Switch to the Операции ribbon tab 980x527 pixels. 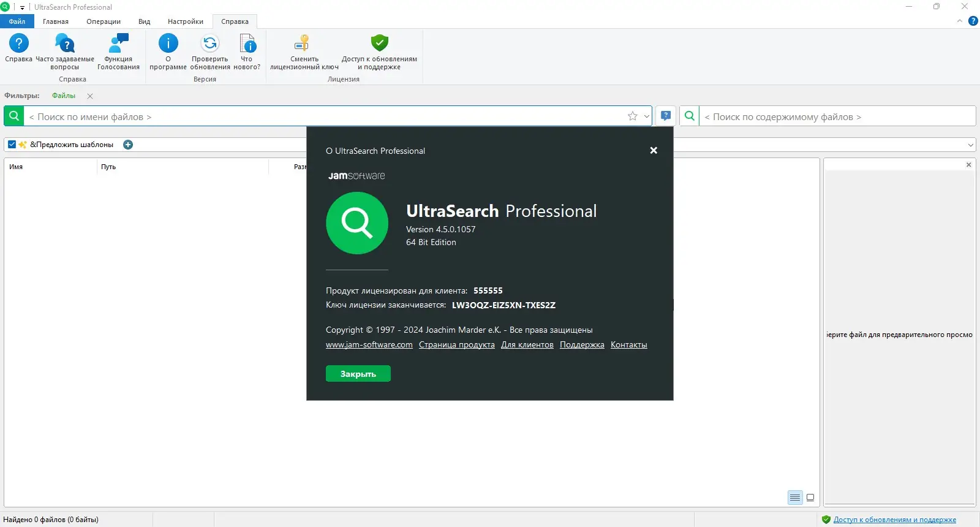coord(104,21)
